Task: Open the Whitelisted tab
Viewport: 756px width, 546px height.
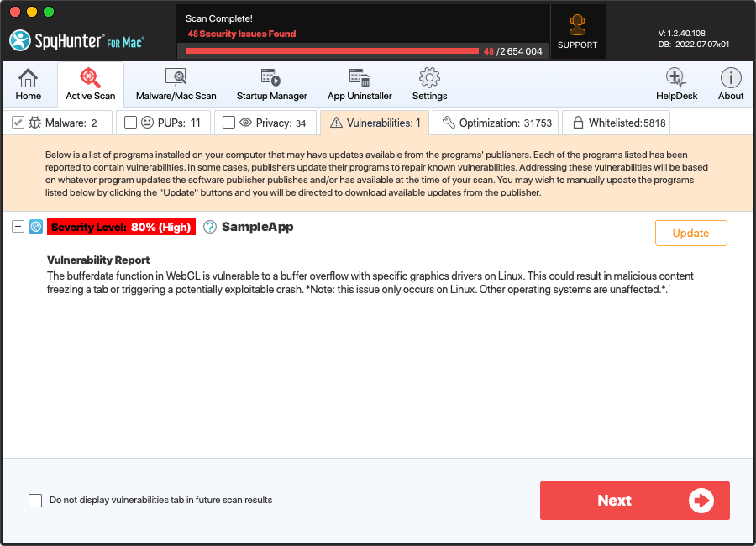Action: click(x=617, y=123)
